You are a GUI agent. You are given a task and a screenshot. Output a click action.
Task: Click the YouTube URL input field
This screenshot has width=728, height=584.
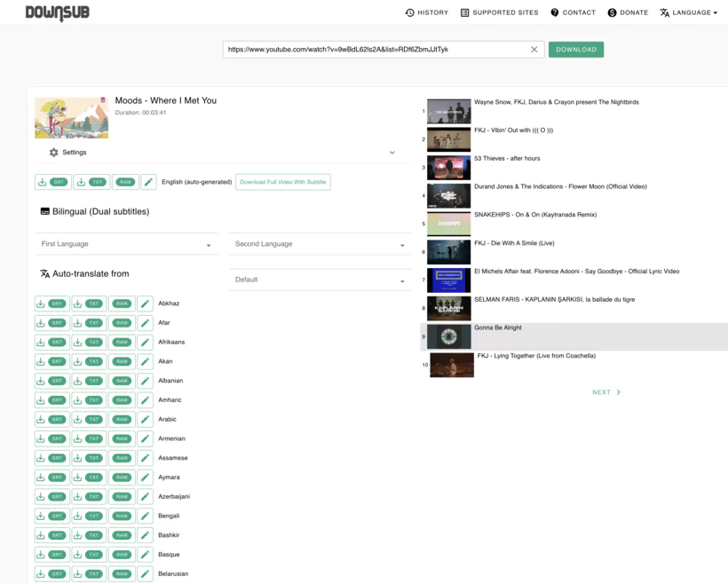click(x=376, y=50)
